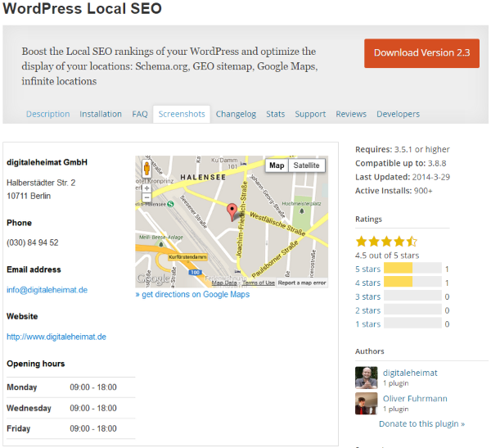Image resolution: width=491 pixels, height=448 pixels.
Task: Open the Reviews tab
Action: pos(351,114)
